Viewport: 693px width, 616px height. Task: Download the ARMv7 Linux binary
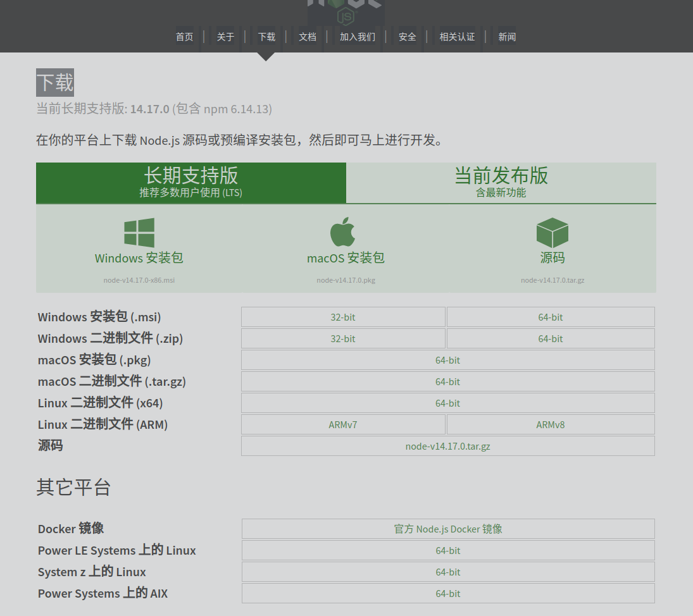point(343,424)
